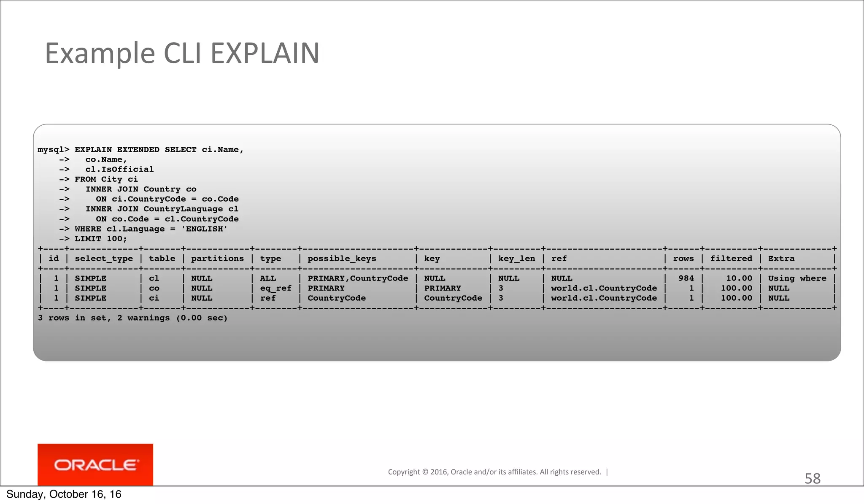Screen dimensions: 864x504
Task: Click 'CountryCode' possible_keys value in ci row
Action: [336, 298]
